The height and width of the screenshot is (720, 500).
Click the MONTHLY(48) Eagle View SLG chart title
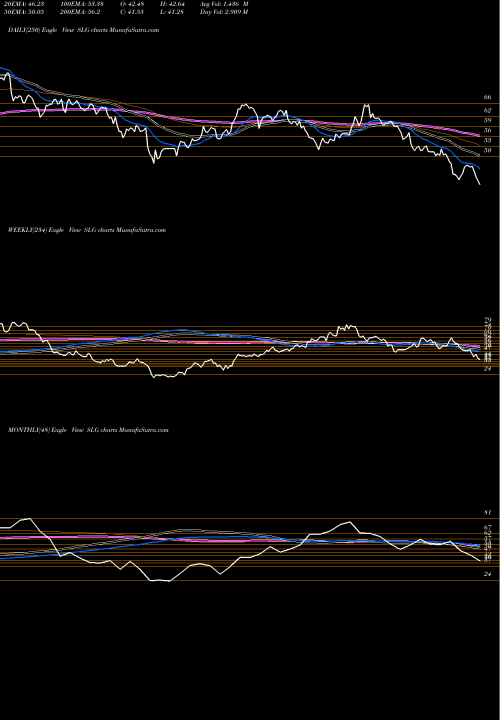88,430
